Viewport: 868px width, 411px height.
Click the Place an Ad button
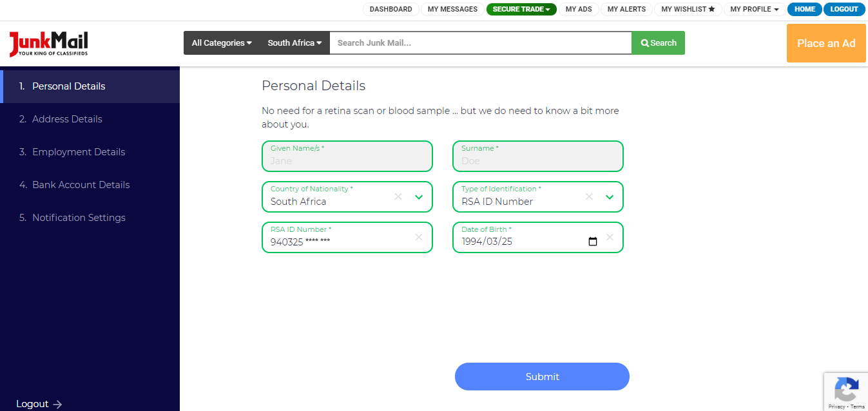(x=826, y=43)
